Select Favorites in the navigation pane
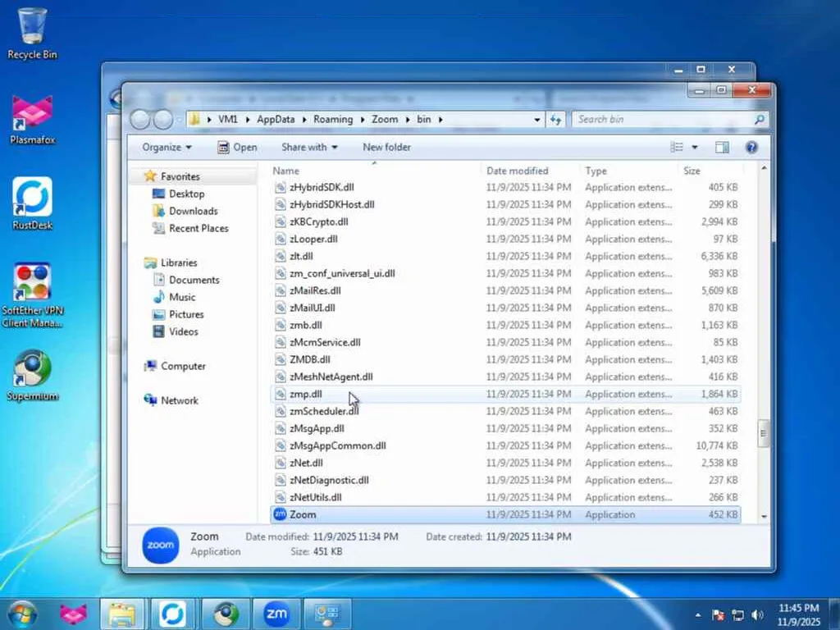Image resolution: width=840 pixels, height=630 pixels. 180,176
